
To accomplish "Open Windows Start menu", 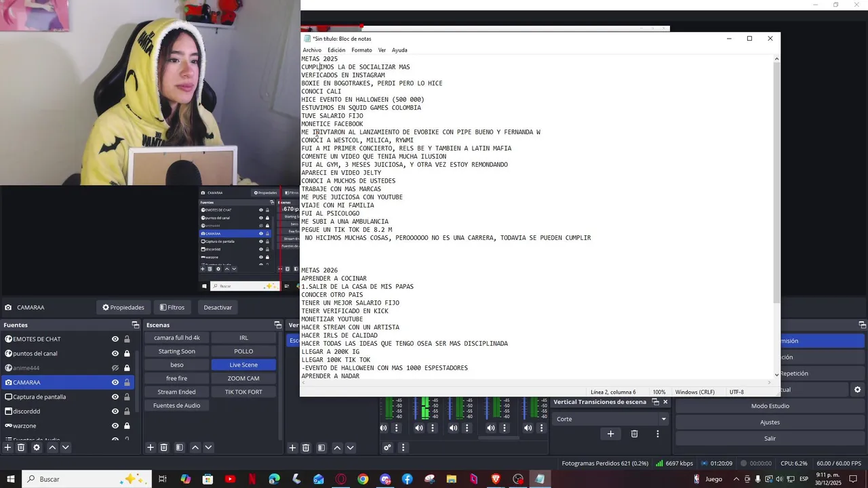I will [x=11, y=479].
